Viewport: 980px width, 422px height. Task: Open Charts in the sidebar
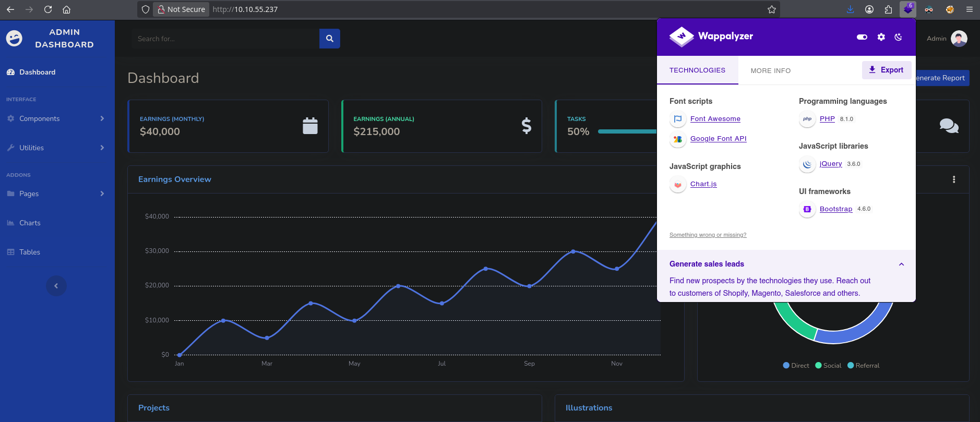[30, 223]
